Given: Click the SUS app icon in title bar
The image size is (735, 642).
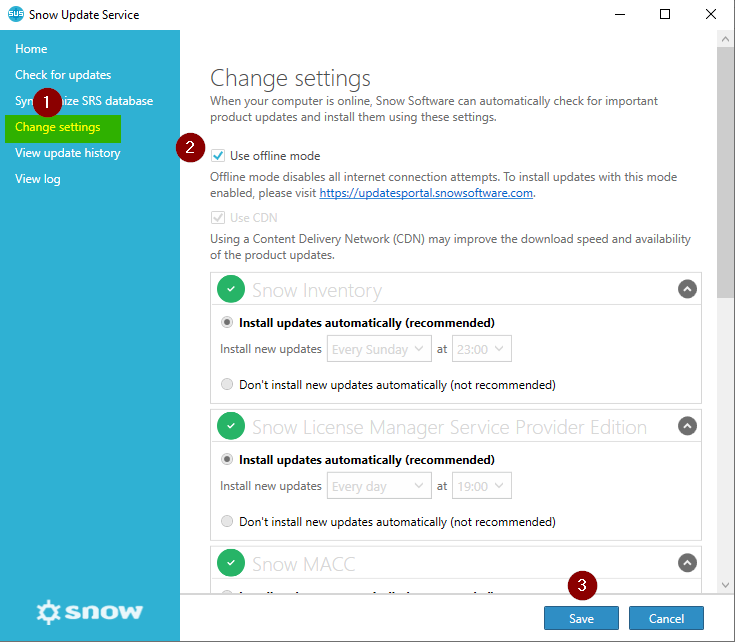Looking at the screenshot, I should (x=15, y=14).
